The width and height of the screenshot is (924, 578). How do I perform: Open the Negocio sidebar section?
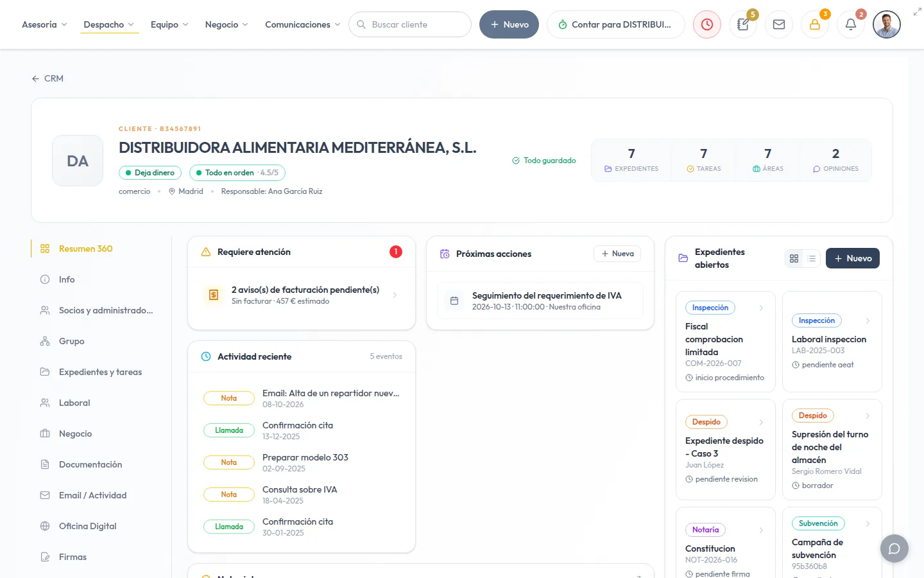100,433
